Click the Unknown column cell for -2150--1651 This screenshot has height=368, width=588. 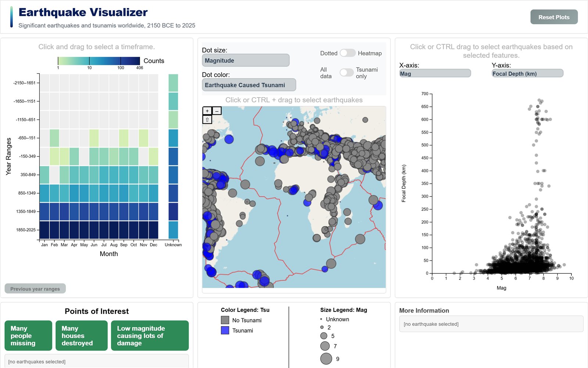pyautogui.click(x=173, y=83)
